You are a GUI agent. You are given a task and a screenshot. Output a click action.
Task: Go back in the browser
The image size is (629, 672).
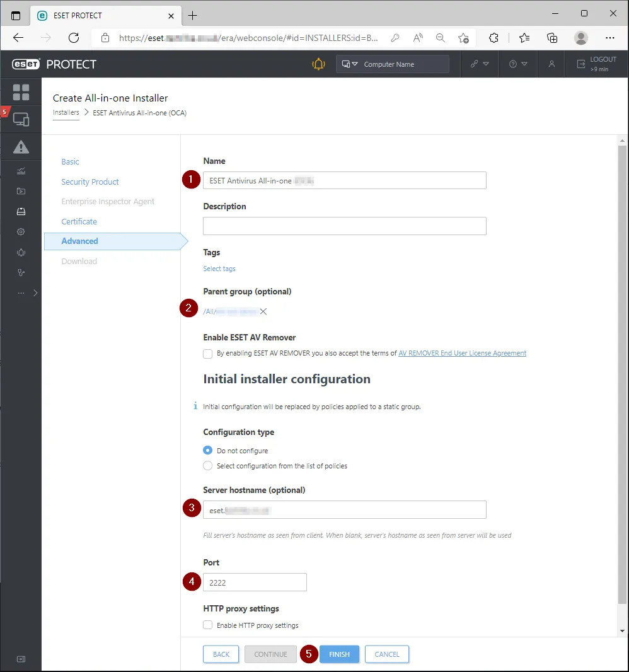[x=18, y=38]
